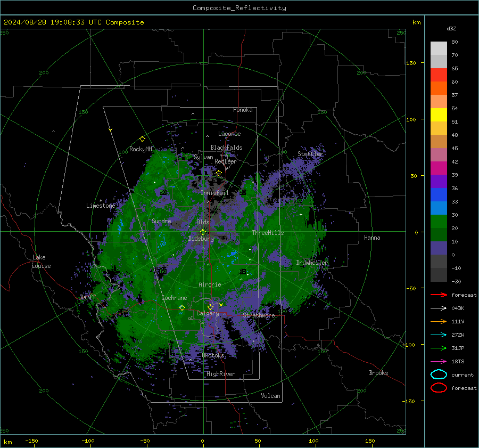Click the cyan current ellipse icon
This screenshot has height=448, width=479.
[x=439, y=374]
